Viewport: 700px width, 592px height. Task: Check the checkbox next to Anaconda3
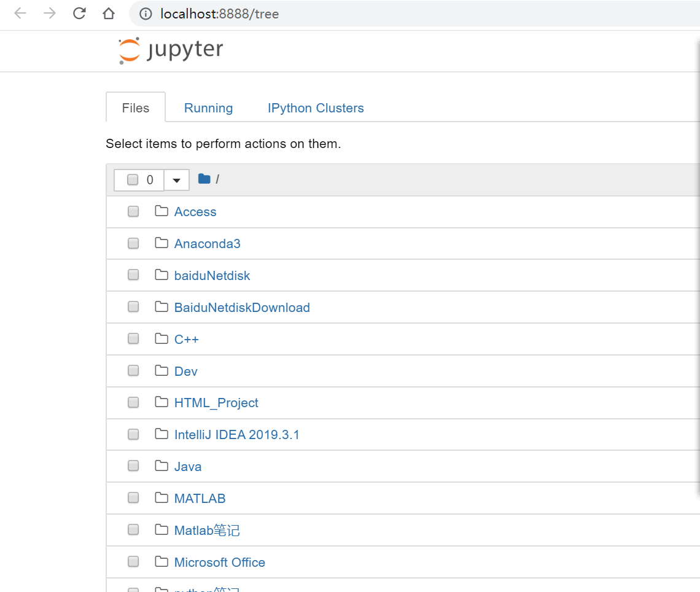pos(133,243)
